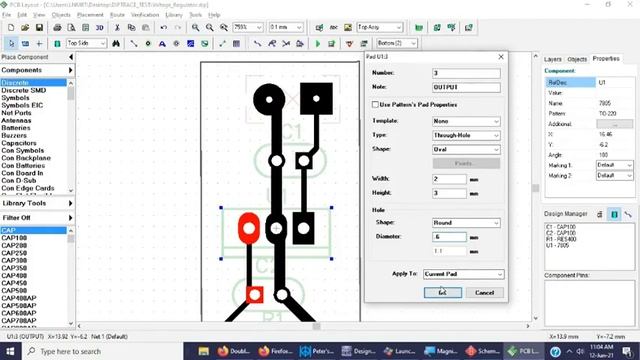The width and height of the screenshot is (640, 360).
Task: Open the pad Template dropdown
Action: [466, 121]
